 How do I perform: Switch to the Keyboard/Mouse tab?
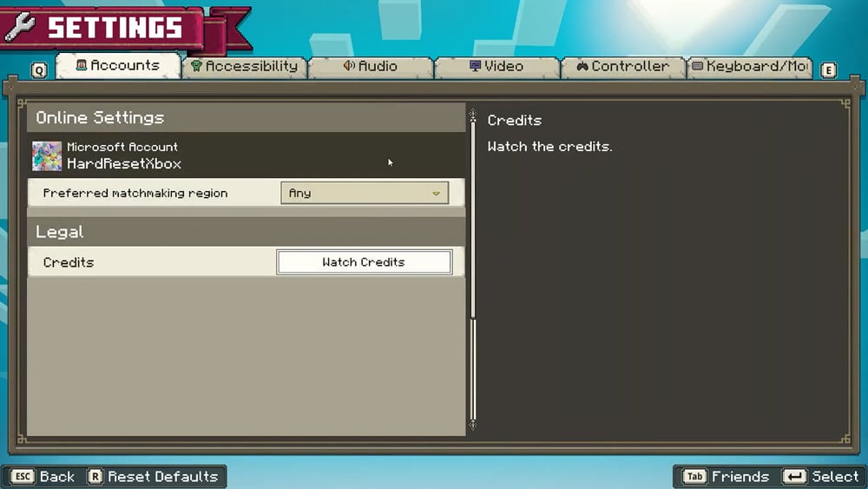click(x=750, y=67)
